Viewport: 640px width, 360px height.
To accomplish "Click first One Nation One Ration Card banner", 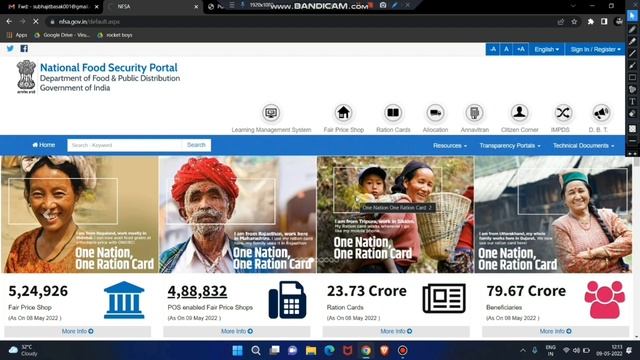I will coord(80,215).
